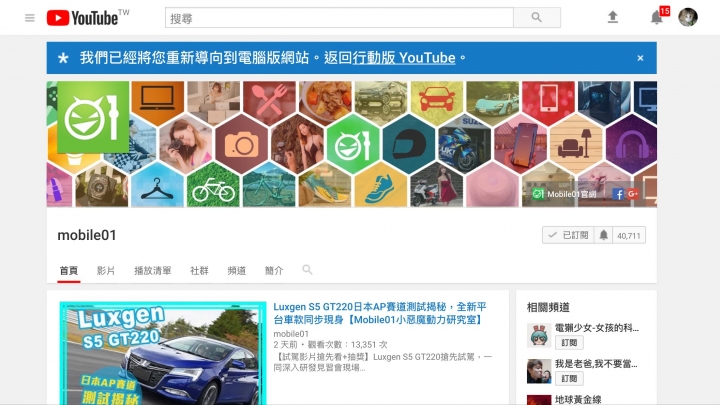Open the notifications bell with 15 badge
The width and height of the screenshot is (720, 405).
click(657, 17)
